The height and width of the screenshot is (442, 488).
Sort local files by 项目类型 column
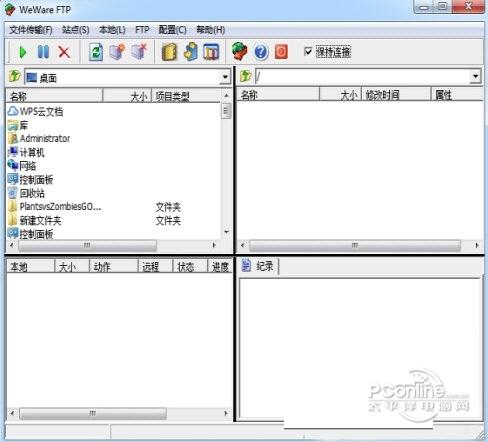186,96
